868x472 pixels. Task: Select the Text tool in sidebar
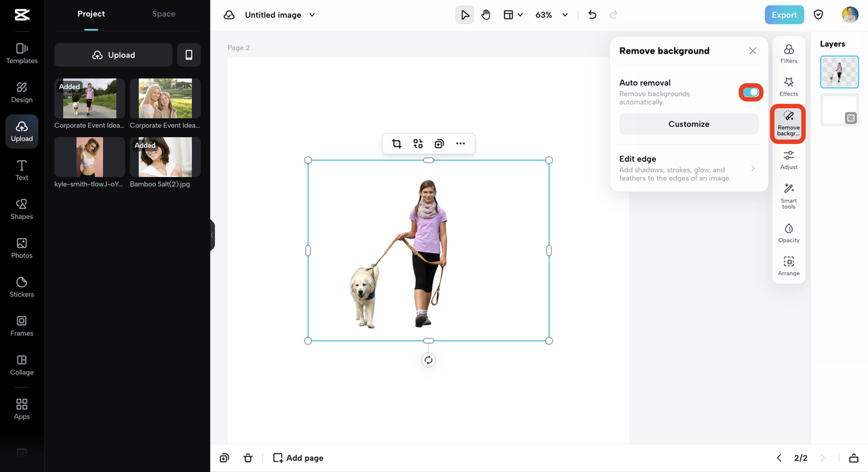[22, 170]
